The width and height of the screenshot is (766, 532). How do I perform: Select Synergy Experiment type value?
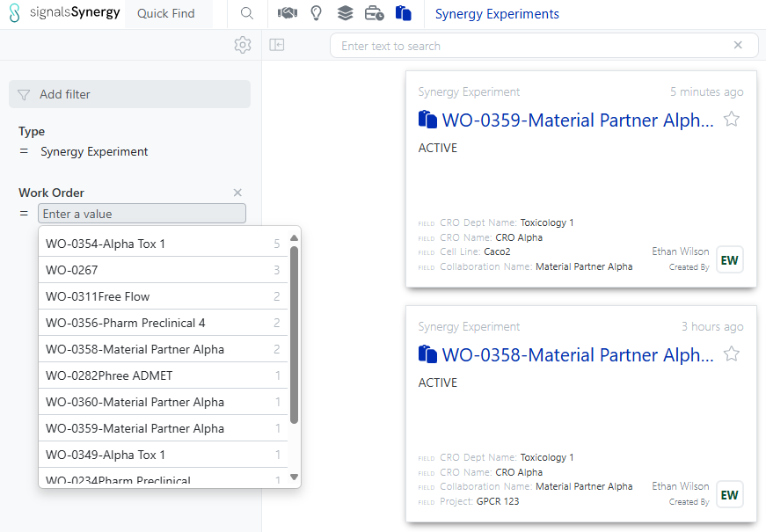tap(94, 152)
